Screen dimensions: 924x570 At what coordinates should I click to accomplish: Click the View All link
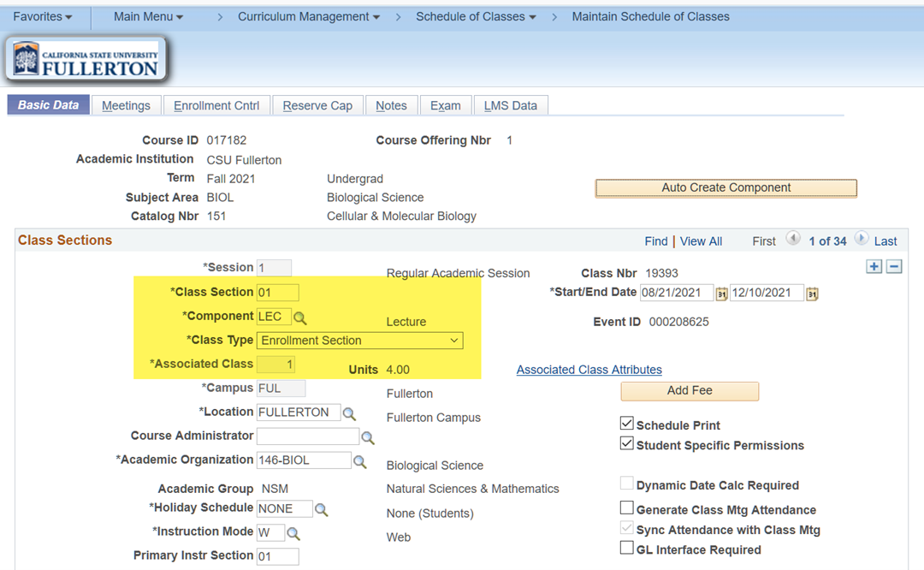pos(701,241)
